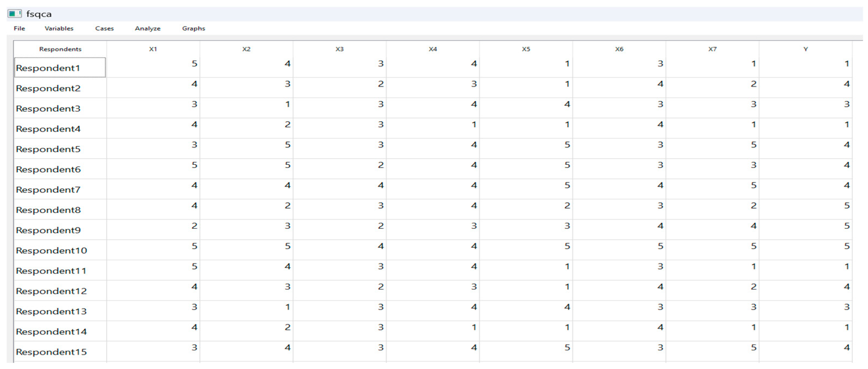Click the X7 column header
The height and width of the screenshot is (369, 868).
(712, 49)
